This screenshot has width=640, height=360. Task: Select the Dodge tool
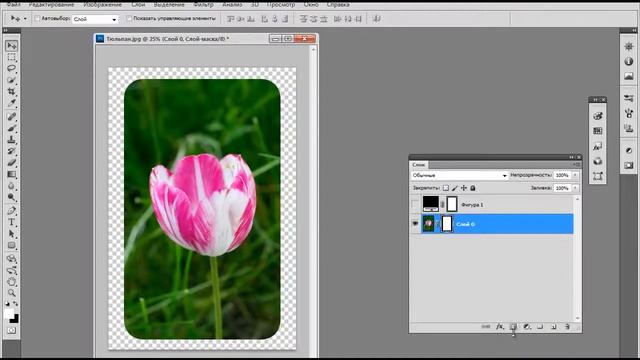pyautogui.click(x=11, y=197)
